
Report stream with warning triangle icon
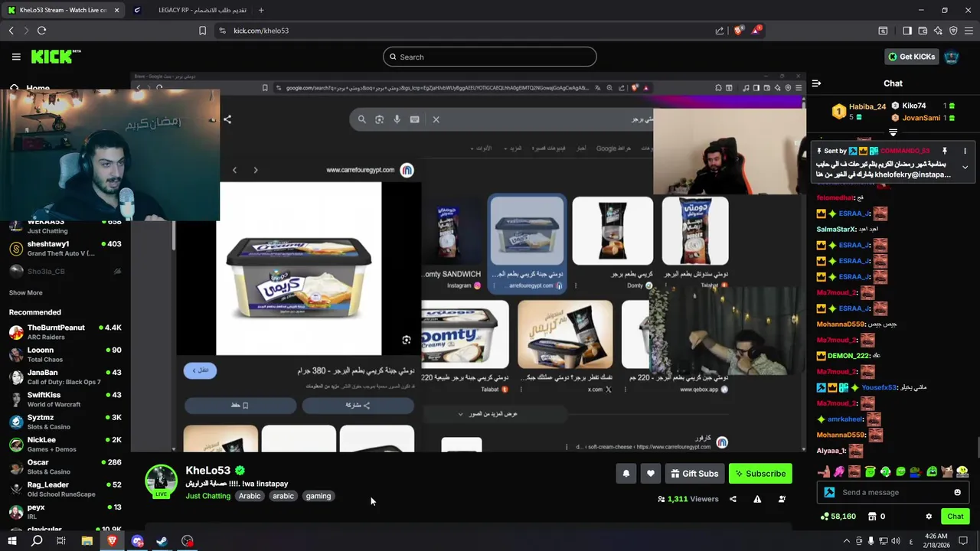pos(757,499)
